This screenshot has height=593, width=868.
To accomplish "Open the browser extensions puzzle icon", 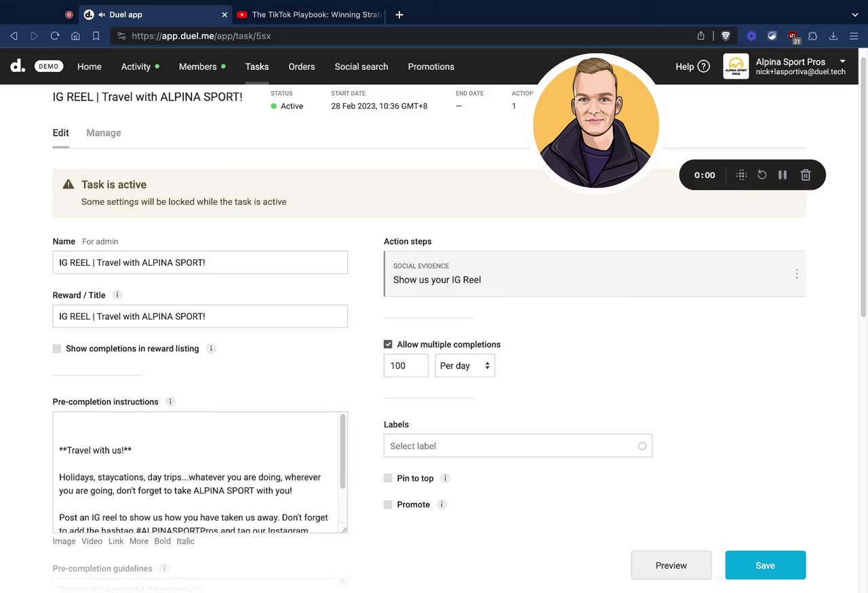I will click(813, 36).
